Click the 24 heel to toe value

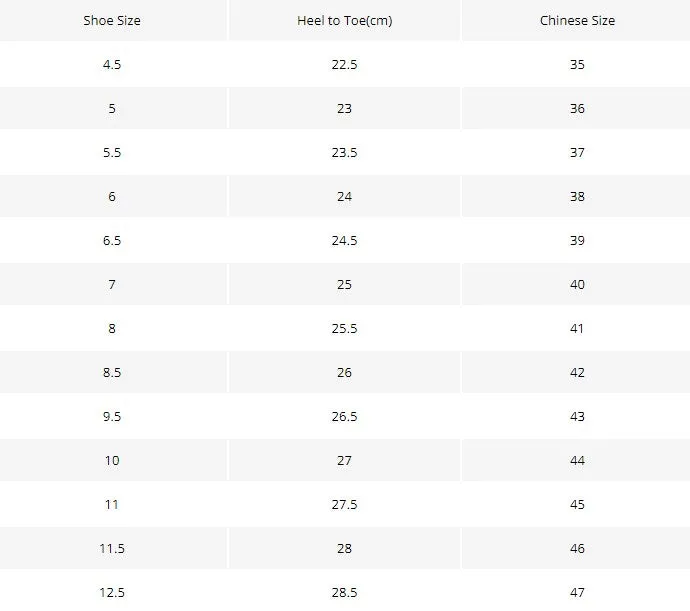pyautogui.click(x=345, y=196)
